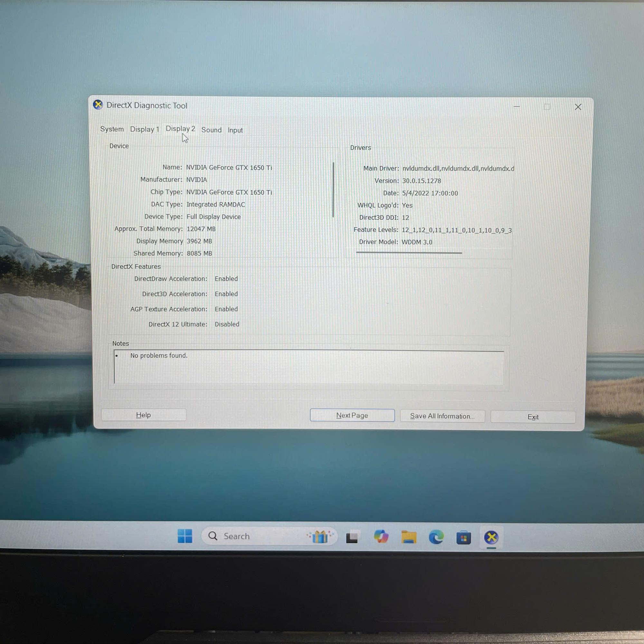The height and width of the screenshot is (644, 644).
Task: Open Task View from the taskbar
Action: pyautogui.click(x=352, y=537)
